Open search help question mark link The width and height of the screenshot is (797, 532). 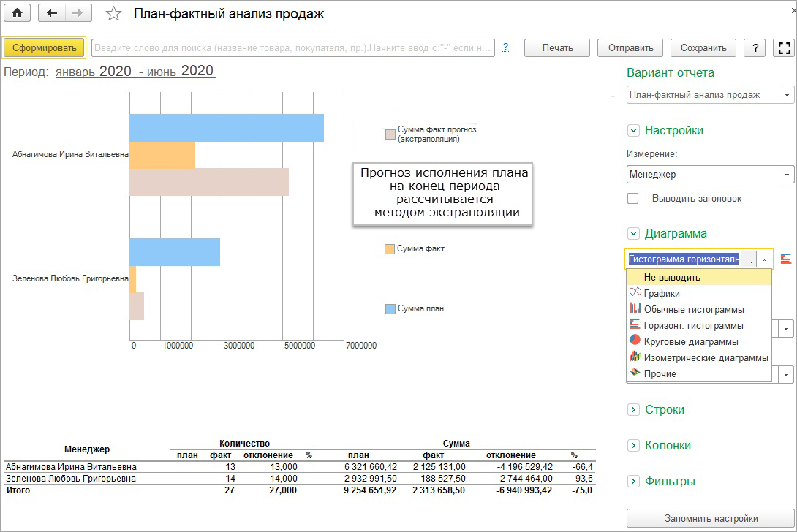[x=505, y=47]
